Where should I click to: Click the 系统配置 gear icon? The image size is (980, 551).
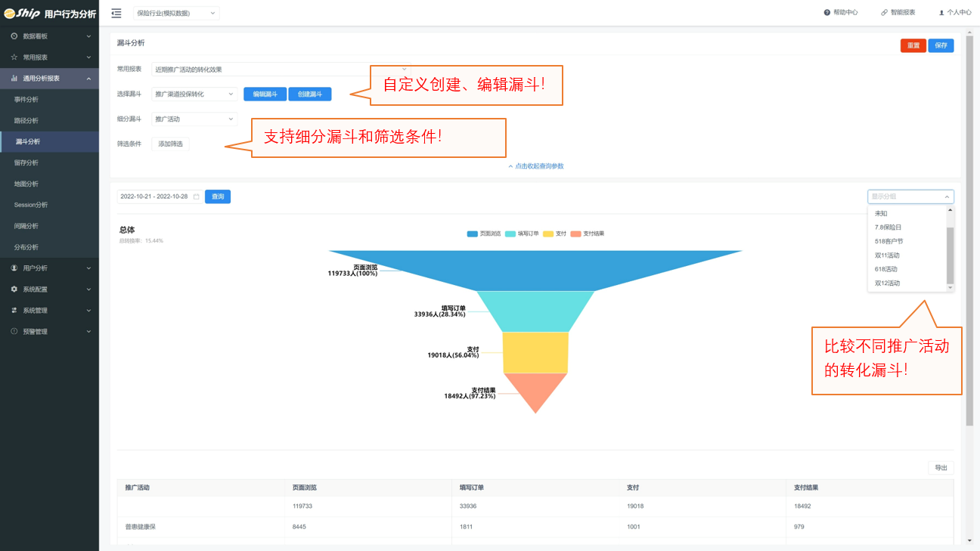click(x=14, y=289)
